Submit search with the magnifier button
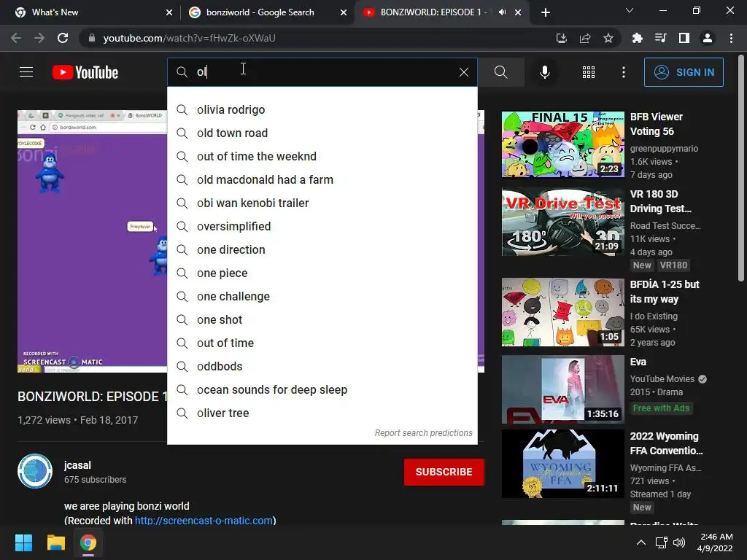Viewport: 747px width, 560px height. (500, 72)
